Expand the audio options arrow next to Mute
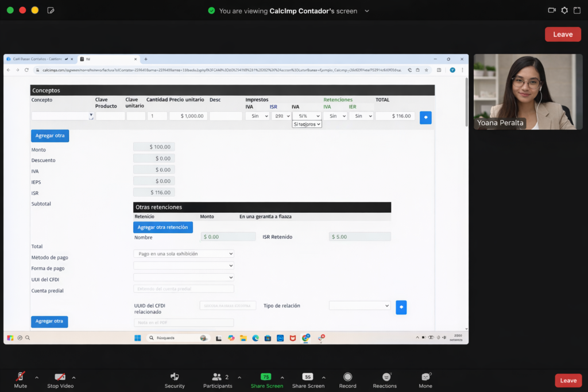This screenshot has height=392, width=588. (x=37, y=377)
